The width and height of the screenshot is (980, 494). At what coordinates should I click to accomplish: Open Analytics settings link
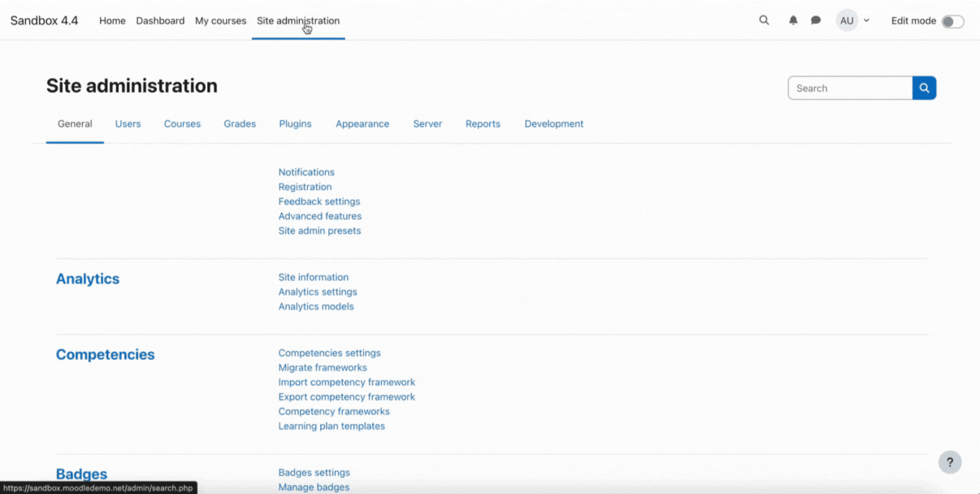(318, 292)
